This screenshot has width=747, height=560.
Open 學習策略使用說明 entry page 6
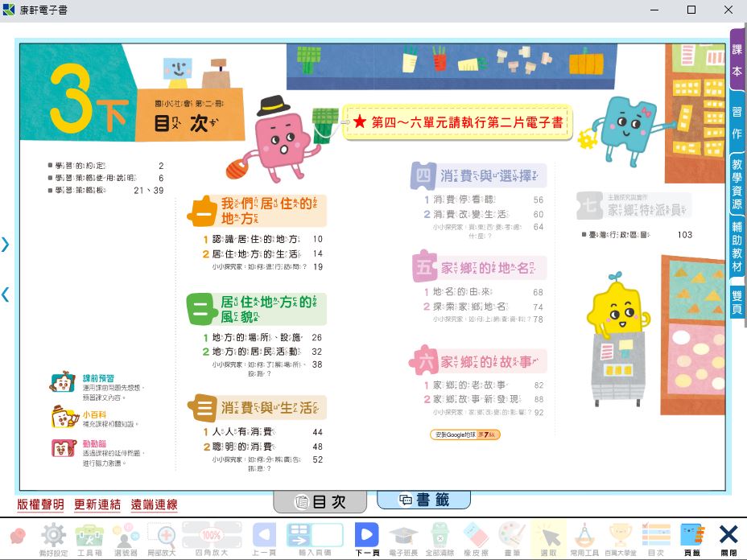[105, 178]
